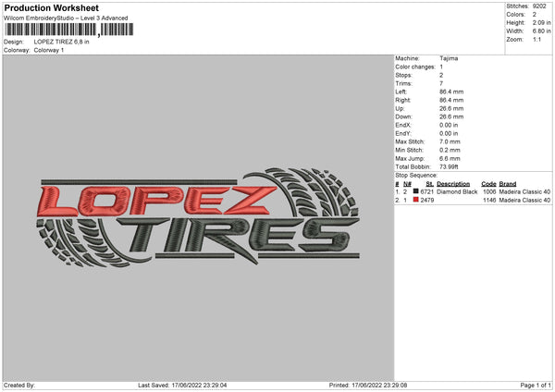Image resolution: width=555 pixels, height=392 pixels.
Task: Select the Height value '2.09 in'
Action: click(541, 22)
